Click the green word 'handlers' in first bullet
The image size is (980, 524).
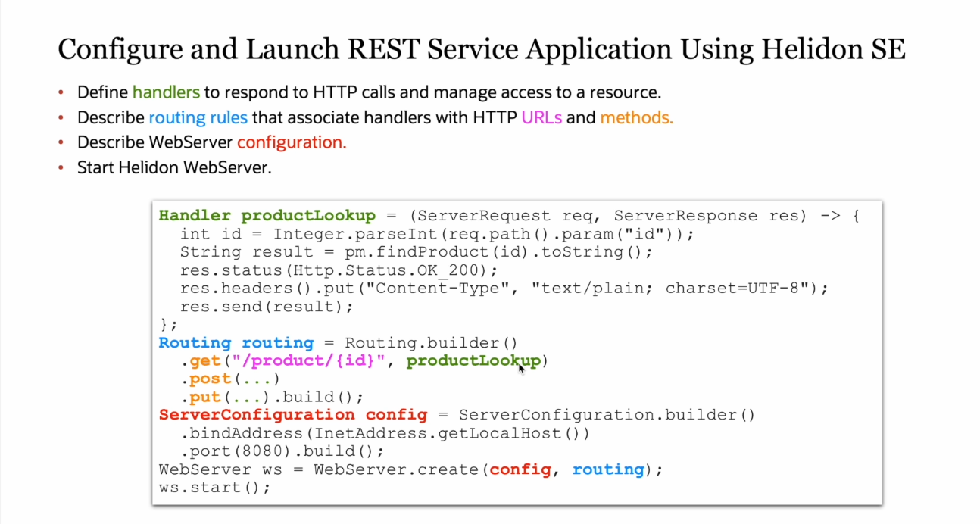click(166, 92)
